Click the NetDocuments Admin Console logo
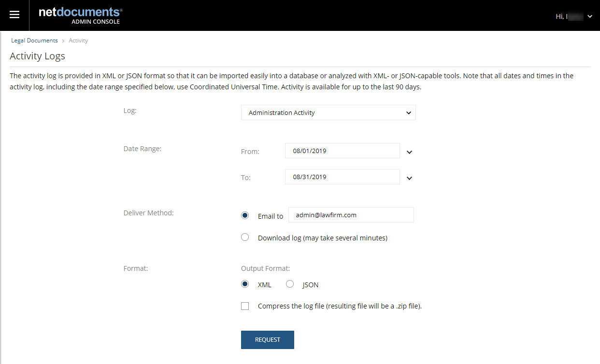The height and width of the screenshot is (364, 600). [x=80, y=15]
